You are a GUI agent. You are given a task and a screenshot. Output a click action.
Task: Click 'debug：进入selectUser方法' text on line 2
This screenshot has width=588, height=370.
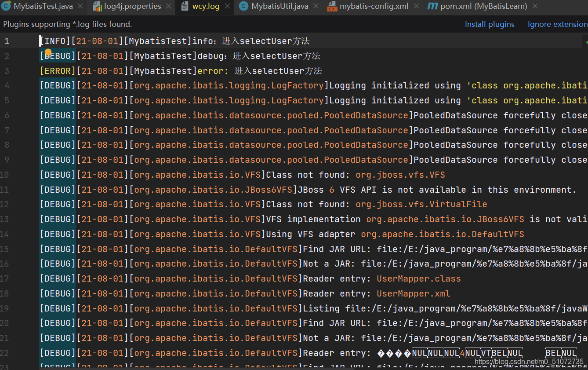[259, 56]
